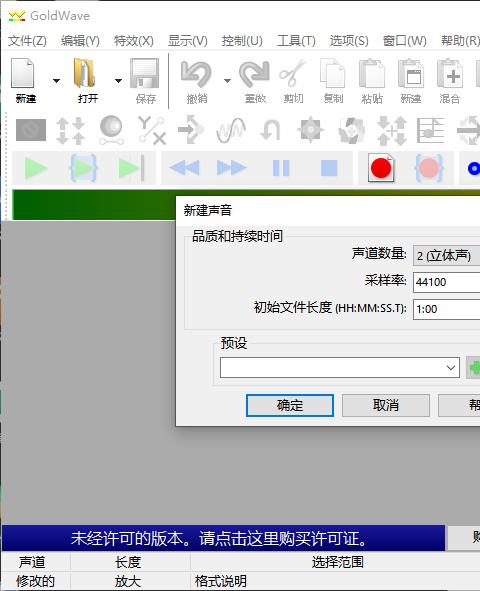The image size is (480, 591).
Task: Click the Open (打开) folder icon
Action: 85,73
